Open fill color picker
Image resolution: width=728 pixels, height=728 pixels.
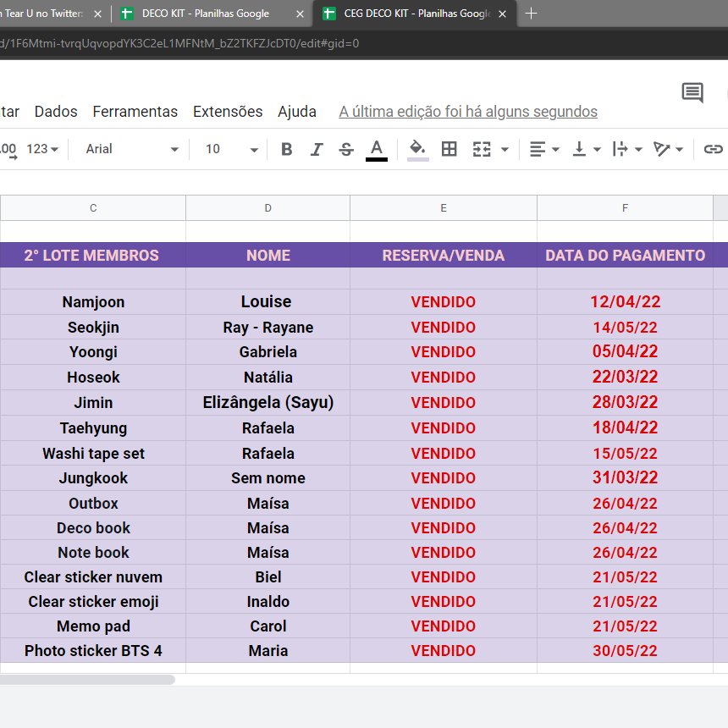[417, 150]
